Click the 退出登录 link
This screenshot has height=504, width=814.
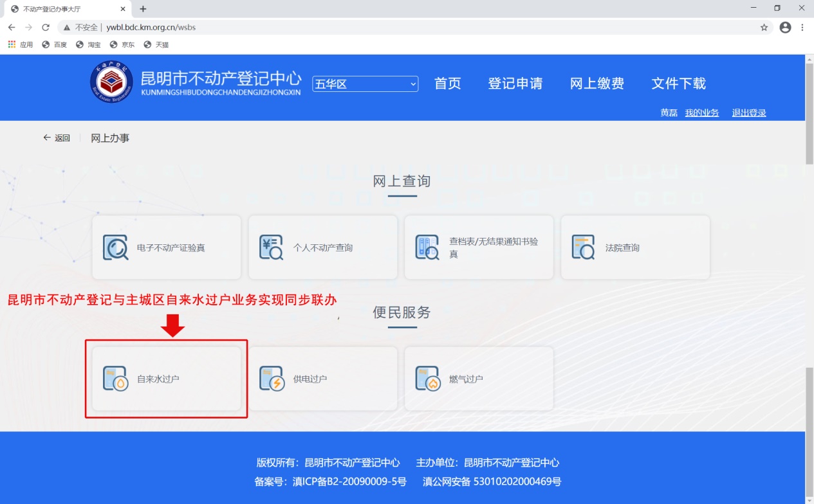749,113
